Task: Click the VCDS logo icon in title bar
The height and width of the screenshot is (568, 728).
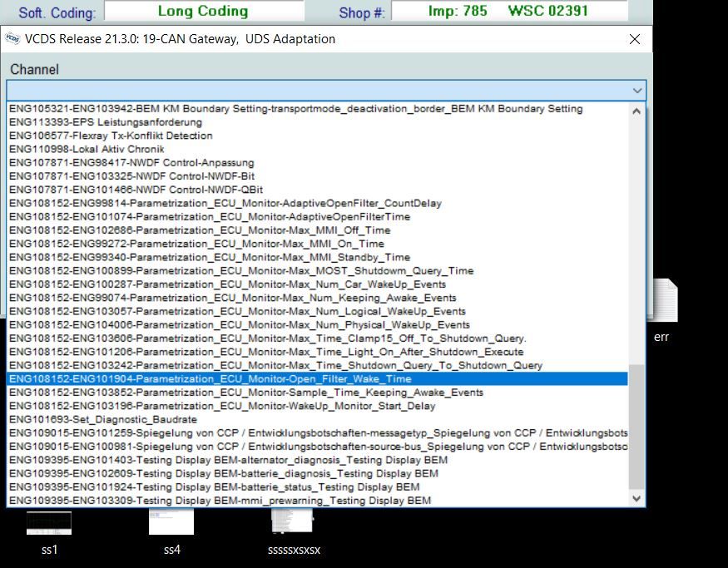Action: (x=12, y=38)
